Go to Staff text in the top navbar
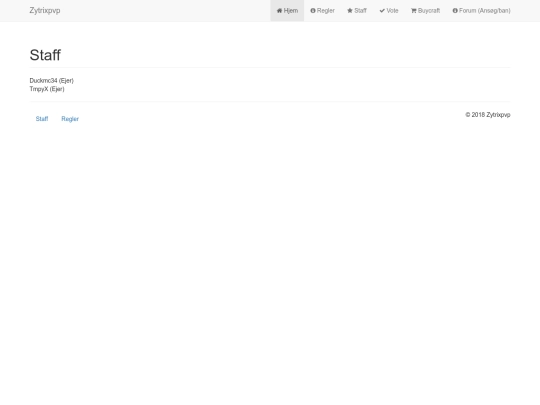Image resolution: width=540 pixels, height=405 pixels. (x=361, y=11)
